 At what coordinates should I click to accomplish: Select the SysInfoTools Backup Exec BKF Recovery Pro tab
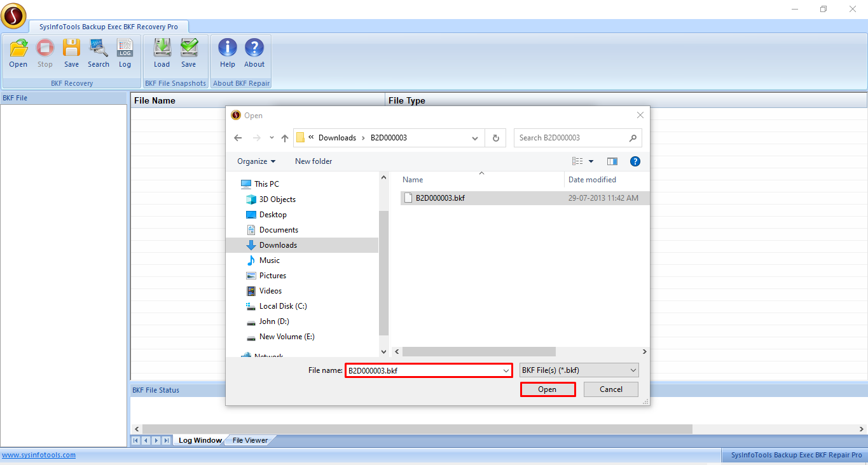pos(109,27)
